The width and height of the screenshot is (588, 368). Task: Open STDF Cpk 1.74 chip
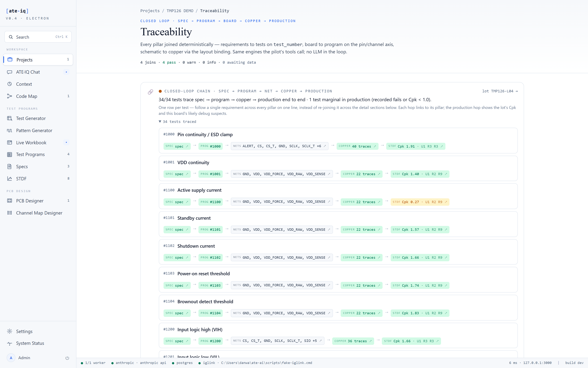pyautogui.click(x=420, y=286)
